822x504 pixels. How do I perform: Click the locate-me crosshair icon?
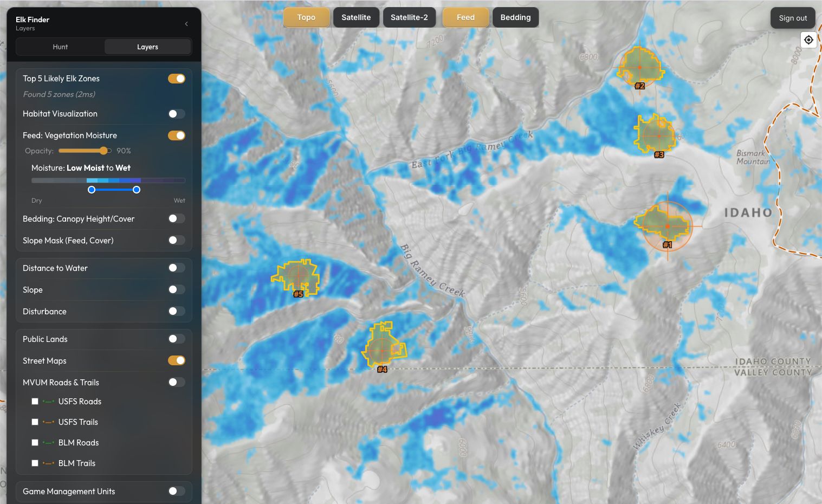pos(808,40)
